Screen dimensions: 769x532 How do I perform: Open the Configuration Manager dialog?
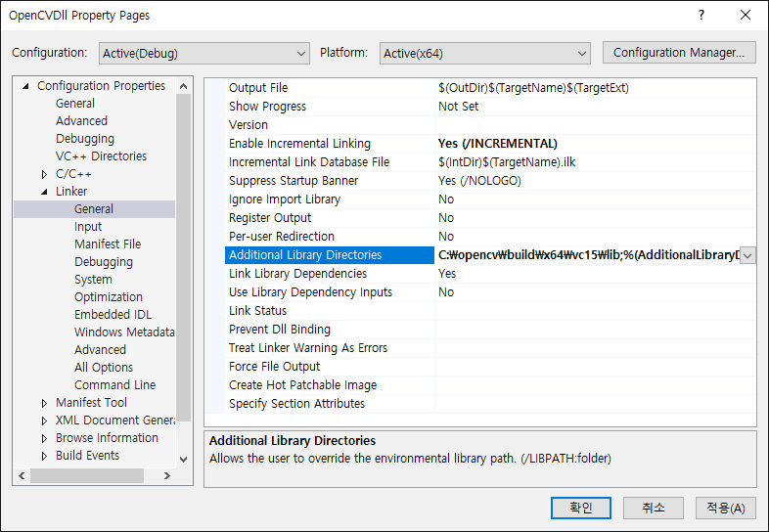click(679, 53)
